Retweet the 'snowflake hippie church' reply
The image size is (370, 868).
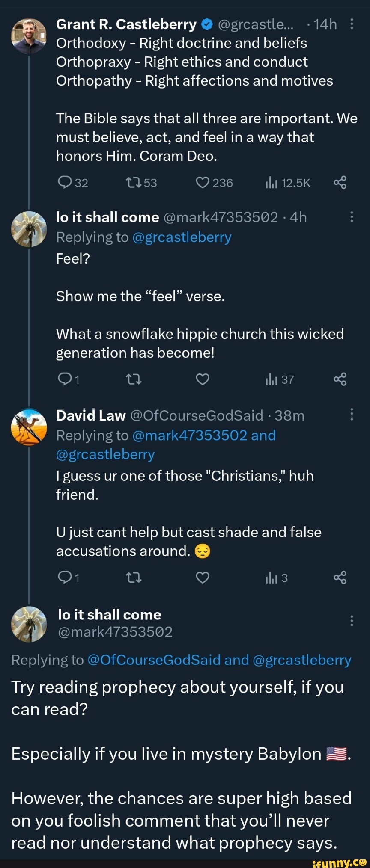point(134,379)
